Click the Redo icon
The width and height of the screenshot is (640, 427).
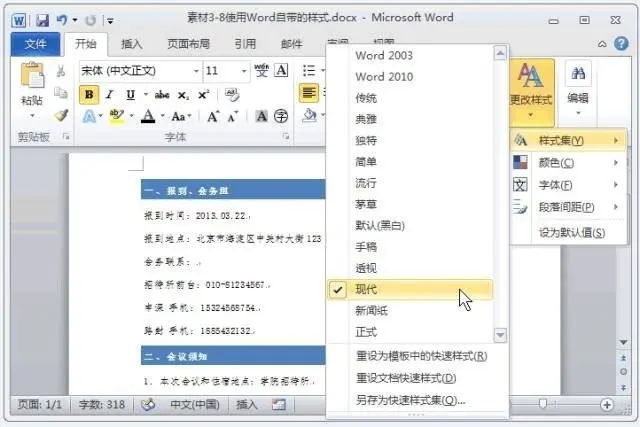point(91,20)
